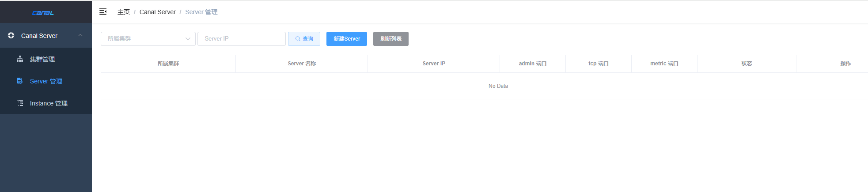Click the Server 名称 column header
The width and height of the screenshot is (868, 192).
click(x=302, y=64)
